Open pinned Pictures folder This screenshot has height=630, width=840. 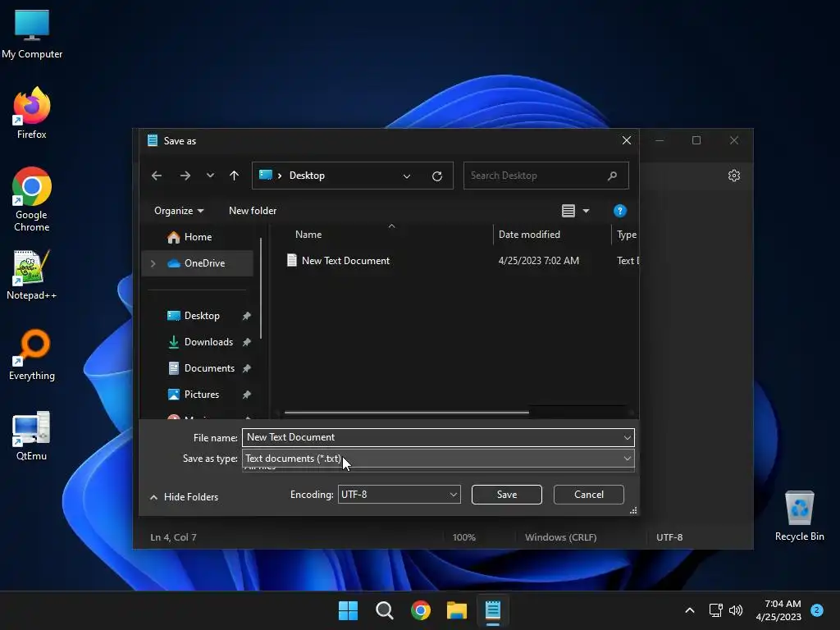[202, 395]
